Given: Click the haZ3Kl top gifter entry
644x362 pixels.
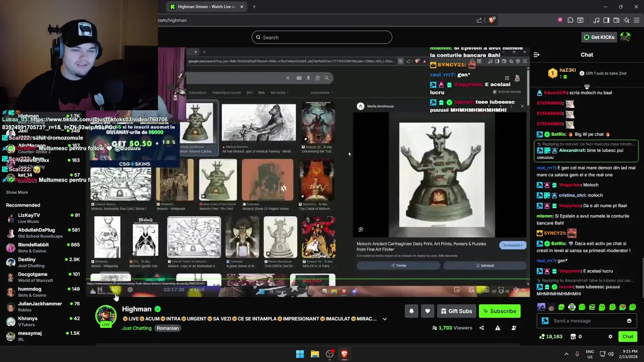Looking at the screenshot, I should tap(562, 73).
